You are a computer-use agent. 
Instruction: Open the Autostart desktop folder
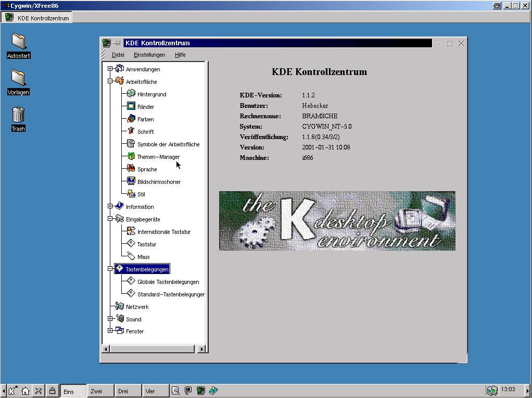coord(18,42)
